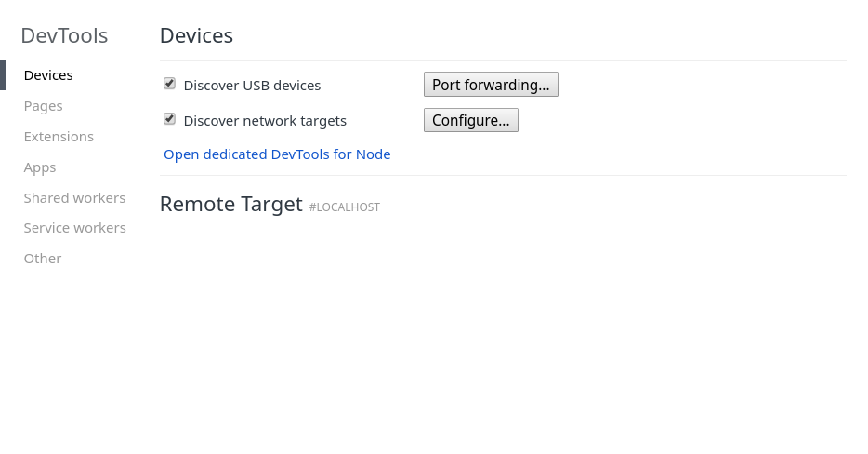Disable the Discover network targets checkbox
Image resolution: width=868 pixels, height=454 pixels.
tap(169, 119)
